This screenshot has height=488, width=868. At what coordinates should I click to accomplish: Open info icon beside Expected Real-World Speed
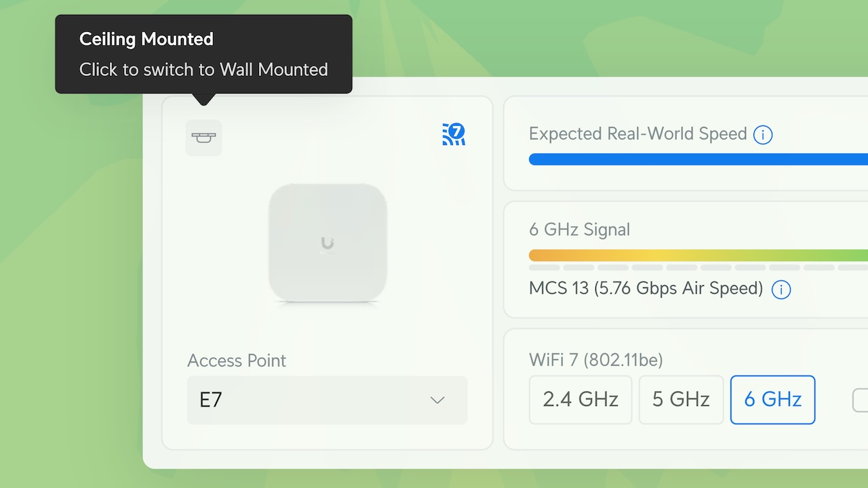tap(763, 135)
